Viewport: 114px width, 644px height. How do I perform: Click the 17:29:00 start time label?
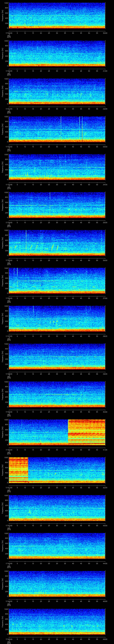[x=9, y=33]
